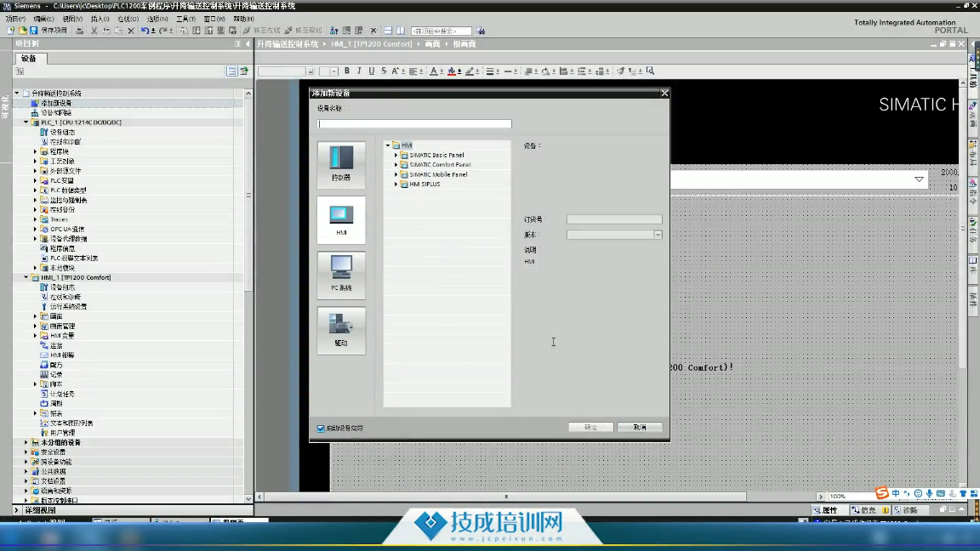This screenshot has height=551, width=980.
Task: Open the 插入(I) menu
Action: [x=100, y=19]
